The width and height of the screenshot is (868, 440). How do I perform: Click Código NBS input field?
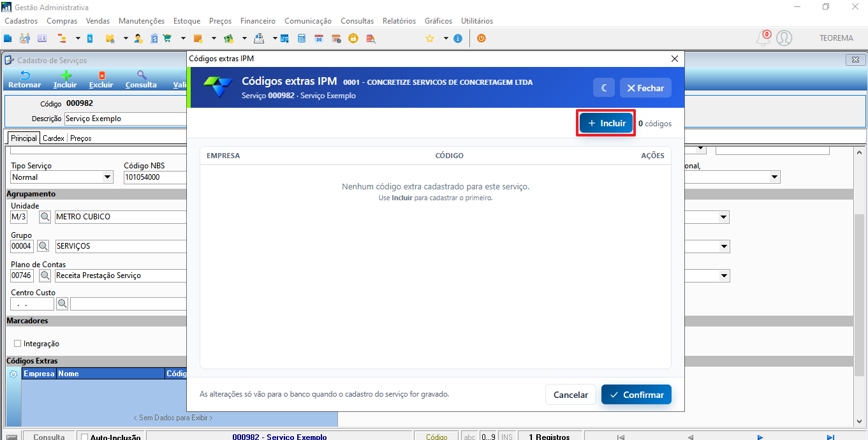(x=155, y=177)
